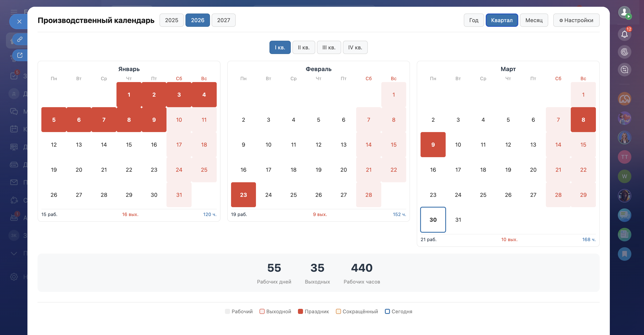Image resolution: width=644 pixels, height=335 pixels.
Task: Open the bookmark icon in right sidebar
Action: pos(624,254)
